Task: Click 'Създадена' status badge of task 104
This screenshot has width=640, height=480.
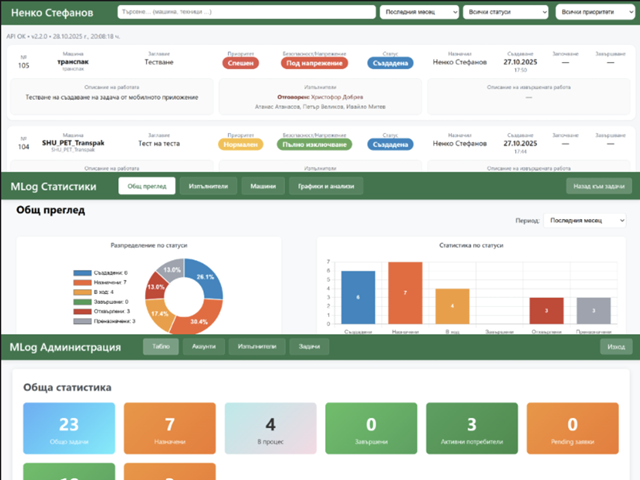Action: point(390,144)
